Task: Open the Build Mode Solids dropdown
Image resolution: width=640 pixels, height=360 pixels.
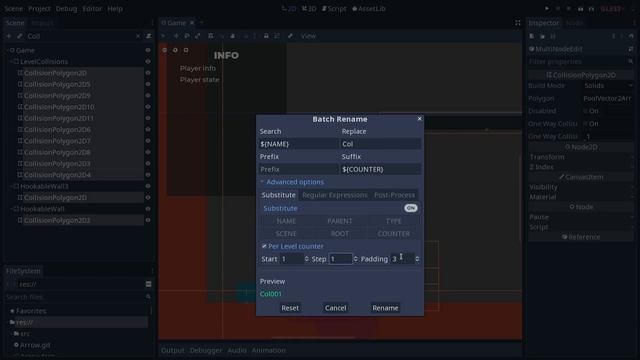Action: tap(607, 86)
